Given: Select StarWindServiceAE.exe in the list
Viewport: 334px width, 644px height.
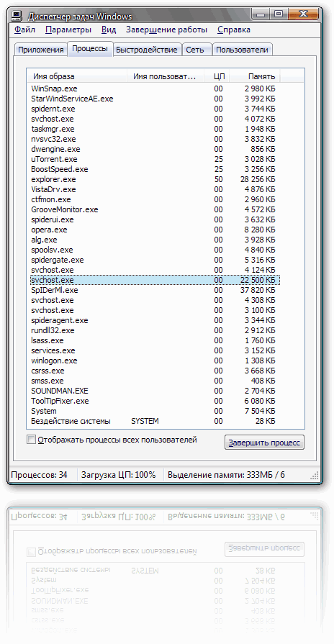Looking at the screenshot, I should pos(155,99).
